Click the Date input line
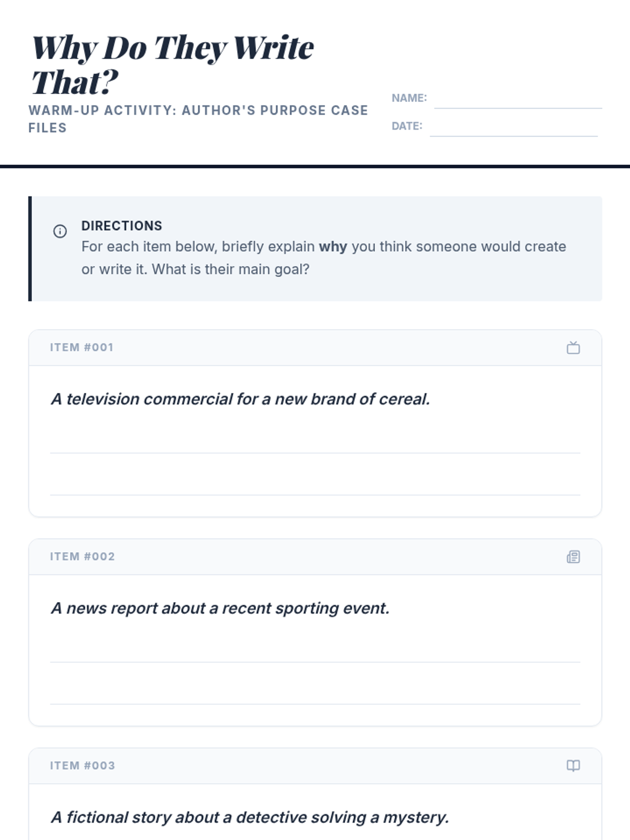The image size is (630, 840). coord(513,128)
